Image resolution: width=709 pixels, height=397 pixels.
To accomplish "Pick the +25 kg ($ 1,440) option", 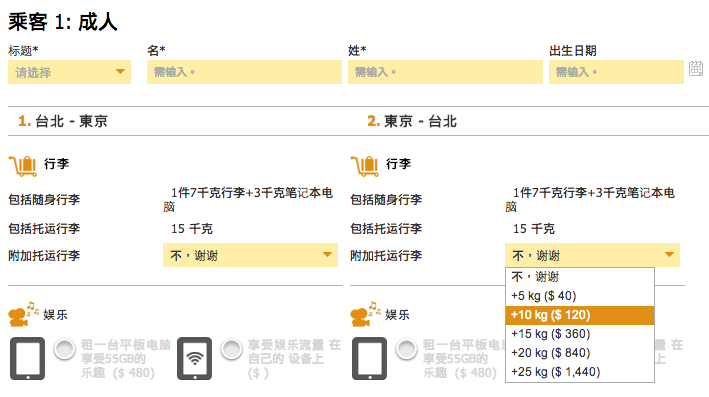I will coord(580,372).
